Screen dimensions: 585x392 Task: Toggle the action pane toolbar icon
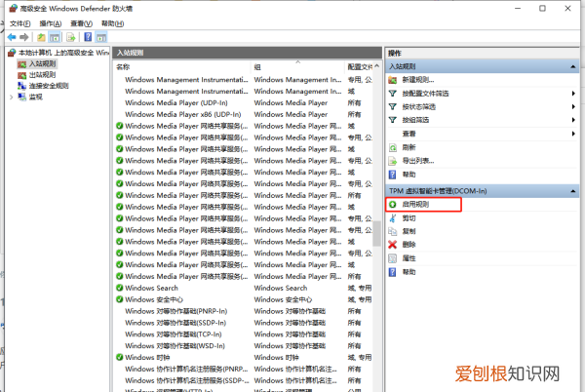click(101, 37)
